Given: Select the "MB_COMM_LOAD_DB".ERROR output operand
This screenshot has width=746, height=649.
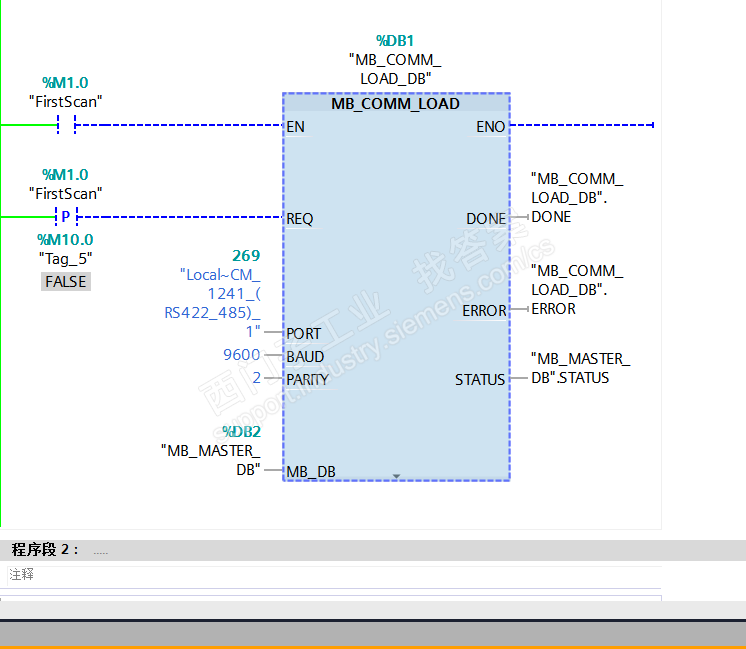Looking at the screenshot, I should point(577,289).
